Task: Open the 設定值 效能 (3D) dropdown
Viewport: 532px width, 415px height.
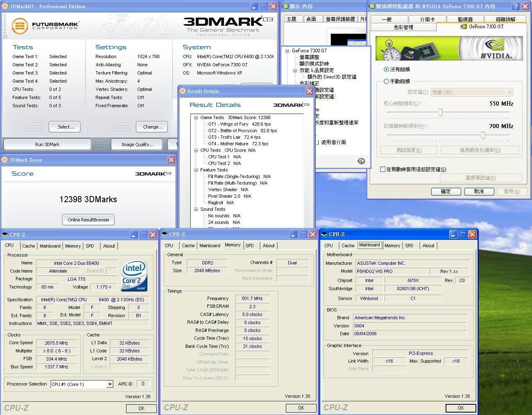Action: click(509, 92)
